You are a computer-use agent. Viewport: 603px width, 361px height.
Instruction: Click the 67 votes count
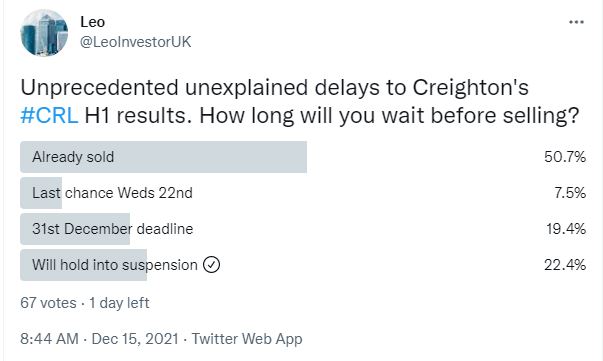pyautogui.click(x=48, y=303)
